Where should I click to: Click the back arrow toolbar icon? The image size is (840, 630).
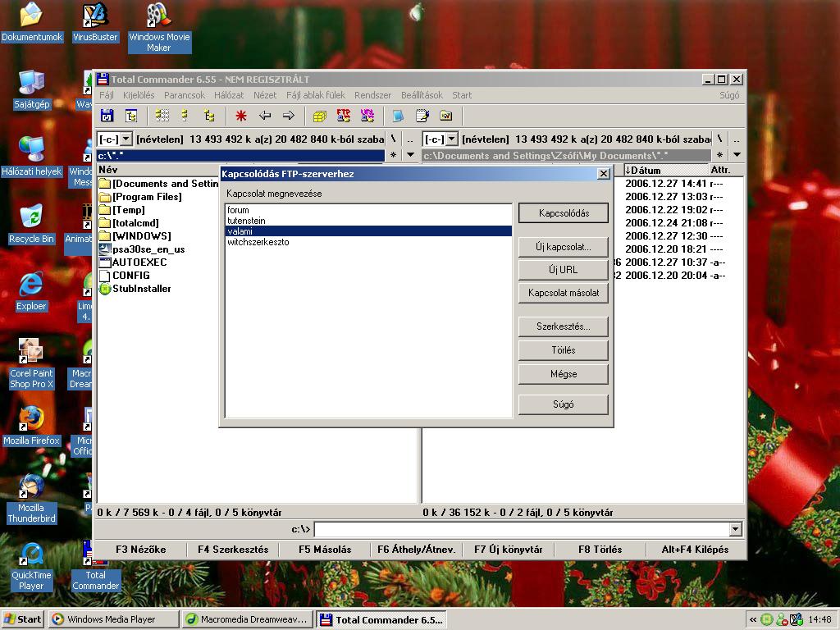264,116
